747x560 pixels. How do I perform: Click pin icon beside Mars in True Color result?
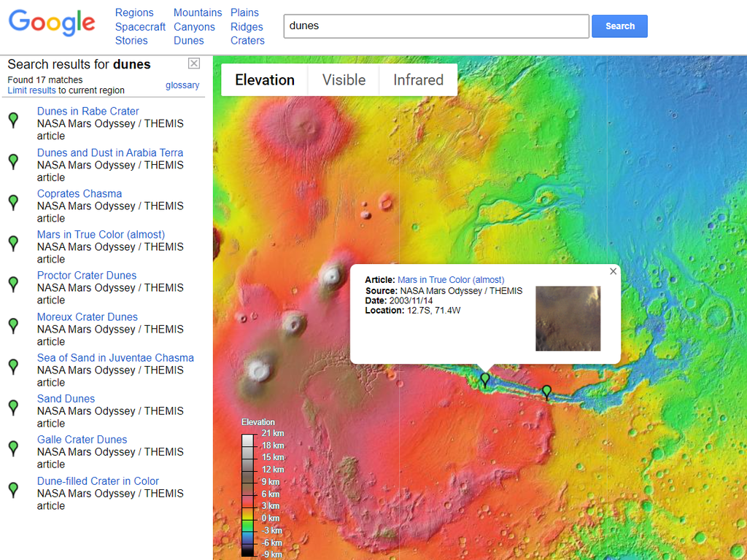[x=14, y=244]
